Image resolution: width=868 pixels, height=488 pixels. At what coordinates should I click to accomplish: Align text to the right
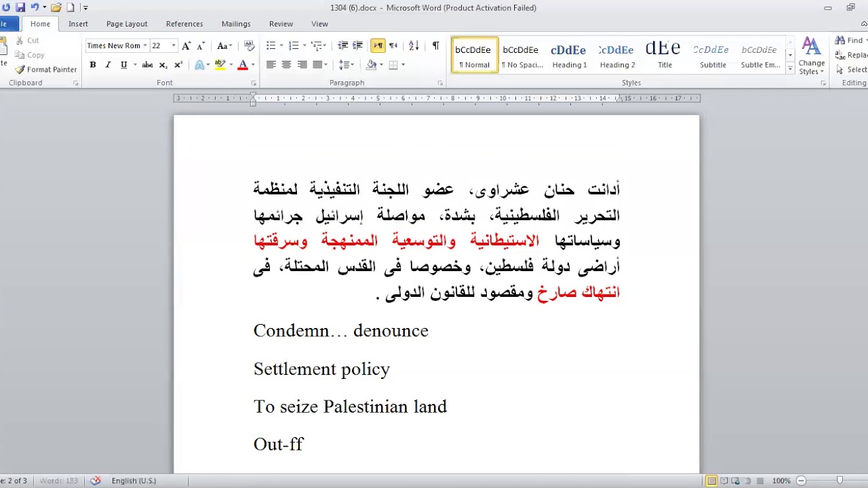click(302, 65)
